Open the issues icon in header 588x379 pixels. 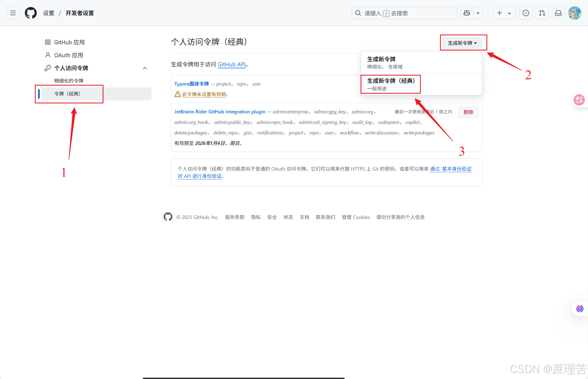tap(526, 13)
